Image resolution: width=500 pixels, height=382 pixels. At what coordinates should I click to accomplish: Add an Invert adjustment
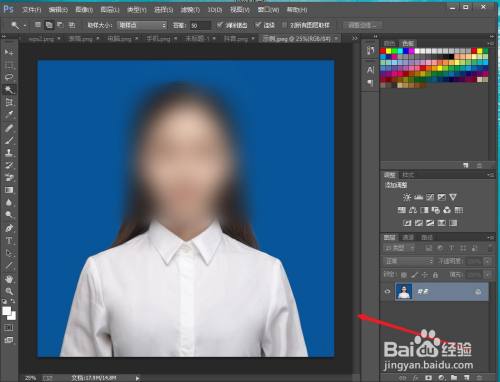(407, 223)
